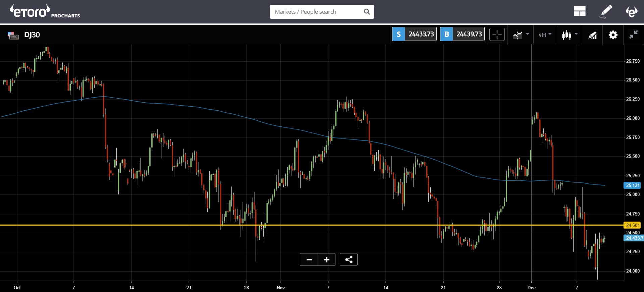Toggle the crosshair cursor mode
The height and width of the screenshot is (292, 644).
(x=497, y=35)
